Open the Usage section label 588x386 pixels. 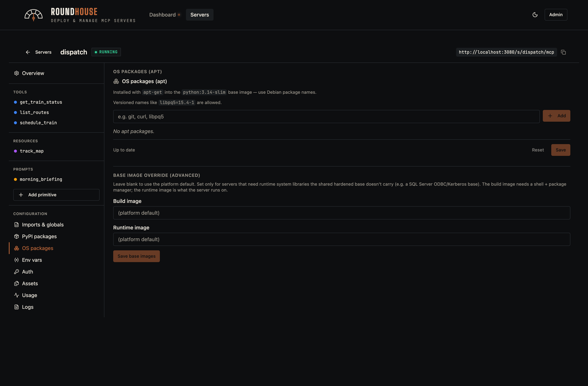pyautogui.click(x=29, y=295)
